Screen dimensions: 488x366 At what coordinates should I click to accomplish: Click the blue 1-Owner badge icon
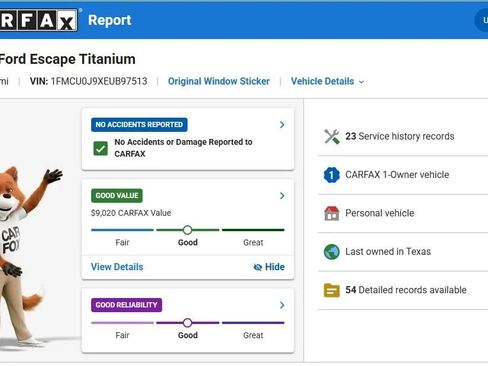332,175
